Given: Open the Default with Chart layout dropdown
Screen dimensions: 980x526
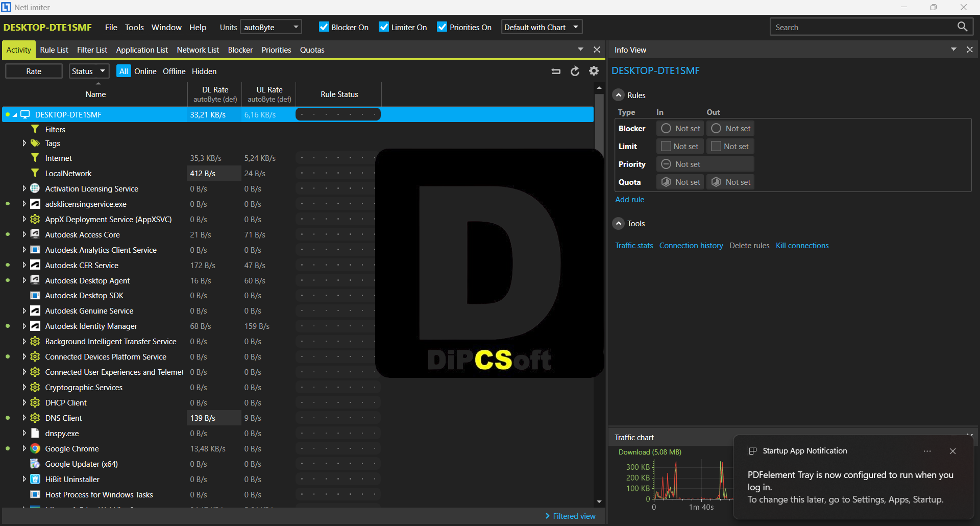Looking at the screenshot, I should pyautogui.click(x=542, y=27).
